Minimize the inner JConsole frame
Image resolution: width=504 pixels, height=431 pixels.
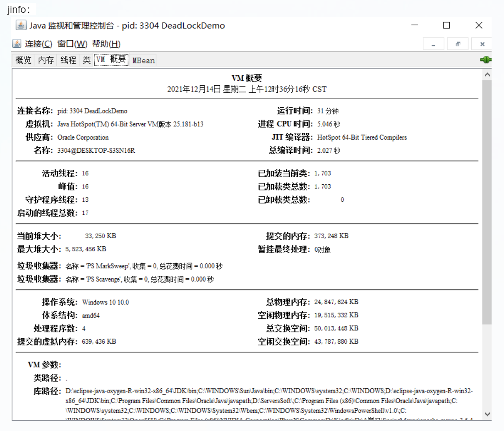point(433,44)
